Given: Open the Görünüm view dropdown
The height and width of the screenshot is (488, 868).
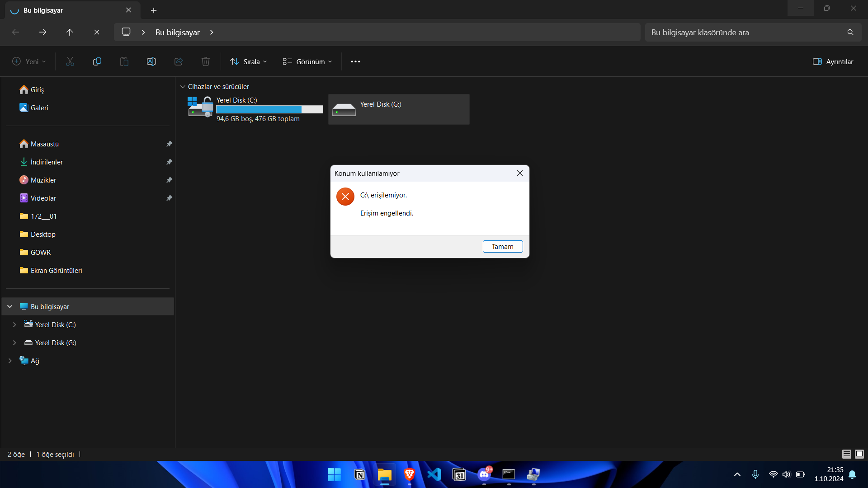Looking at the screenshot, I should [x=307, y=61].
